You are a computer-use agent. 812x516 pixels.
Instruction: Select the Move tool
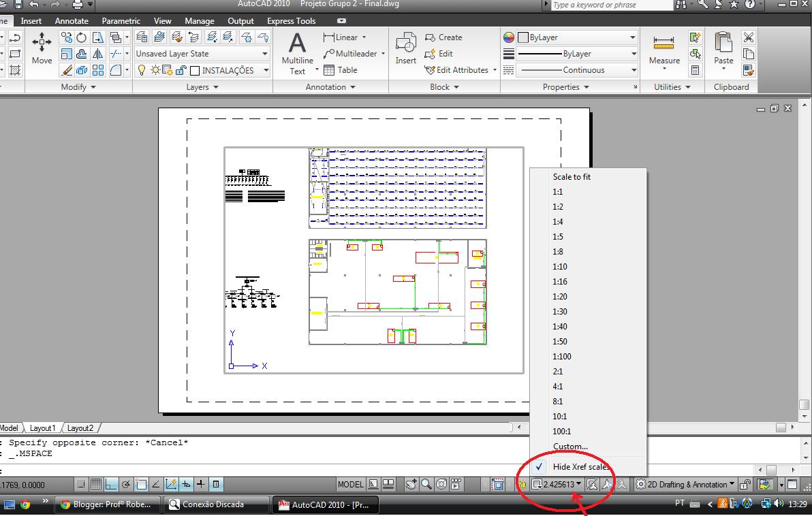coord(42,48)
